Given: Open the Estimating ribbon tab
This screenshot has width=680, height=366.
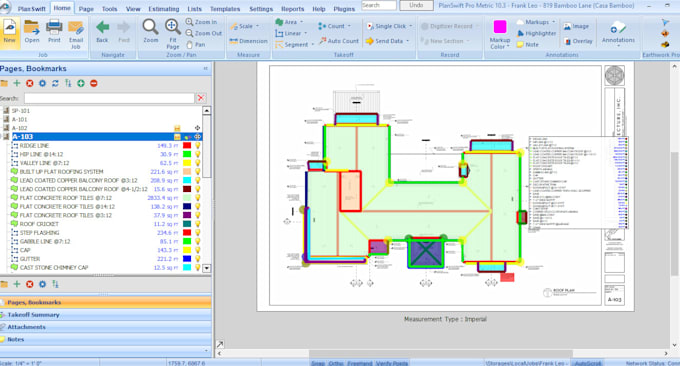Looking at the screenshot, I should tap(163, 9).
